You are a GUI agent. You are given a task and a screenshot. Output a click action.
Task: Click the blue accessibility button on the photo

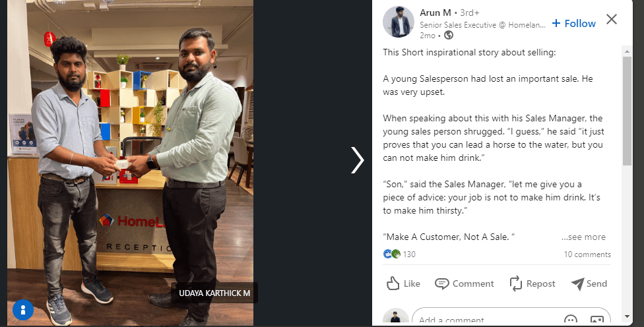pos(23,309)
